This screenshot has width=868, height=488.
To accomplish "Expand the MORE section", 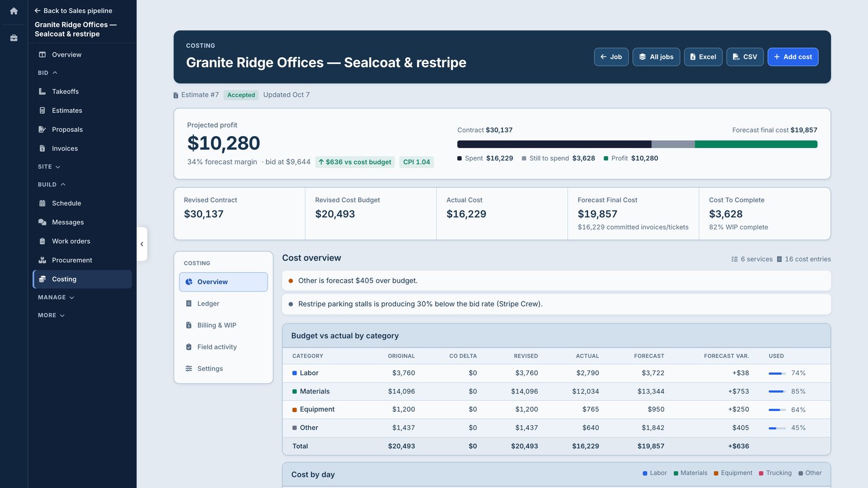I will pyautogui.click(x=51, y=316).
